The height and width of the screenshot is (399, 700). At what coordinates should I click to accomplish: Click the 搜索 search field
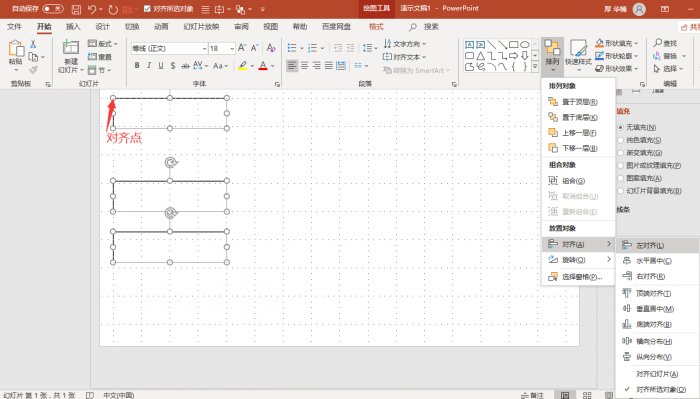[431, 27]
